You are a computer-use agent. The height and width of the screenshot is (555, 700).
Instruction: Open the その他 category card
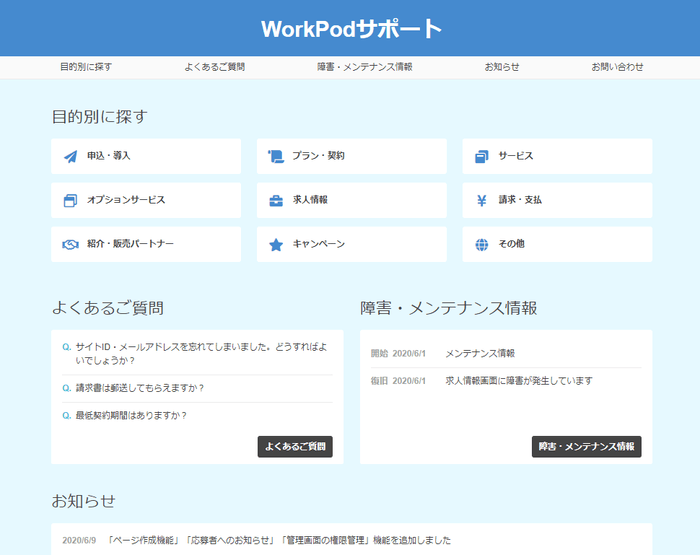(557, 244)
